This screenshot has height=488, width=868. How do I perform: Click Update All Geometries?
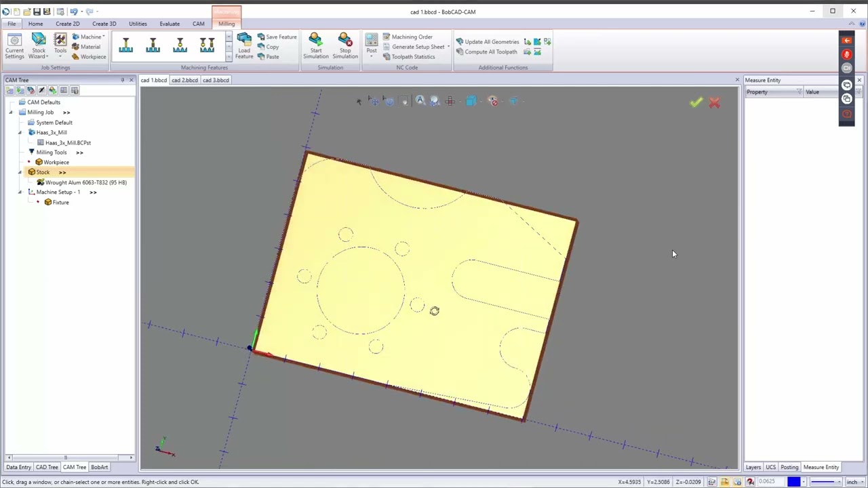tap(488, 42)
